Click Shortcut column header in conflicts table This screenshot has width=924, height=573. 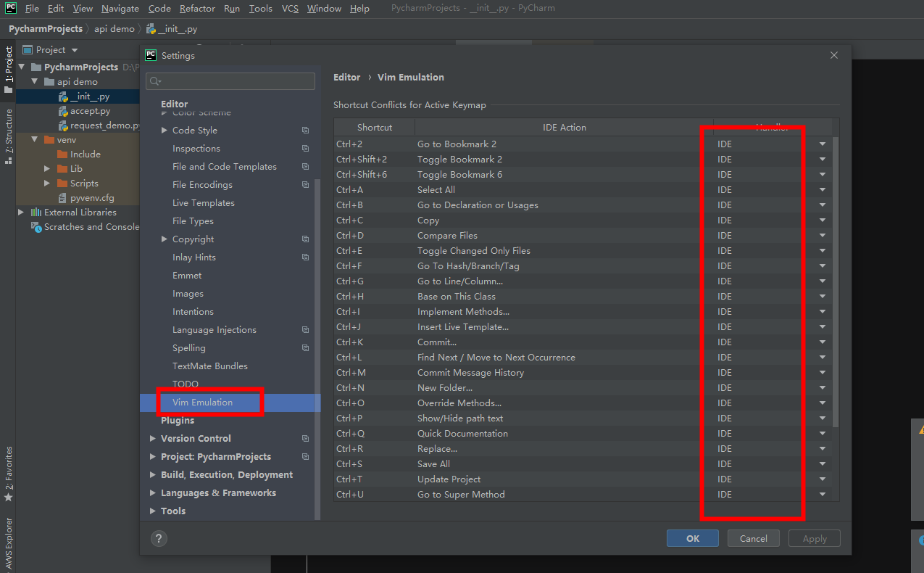click(375, 128)
